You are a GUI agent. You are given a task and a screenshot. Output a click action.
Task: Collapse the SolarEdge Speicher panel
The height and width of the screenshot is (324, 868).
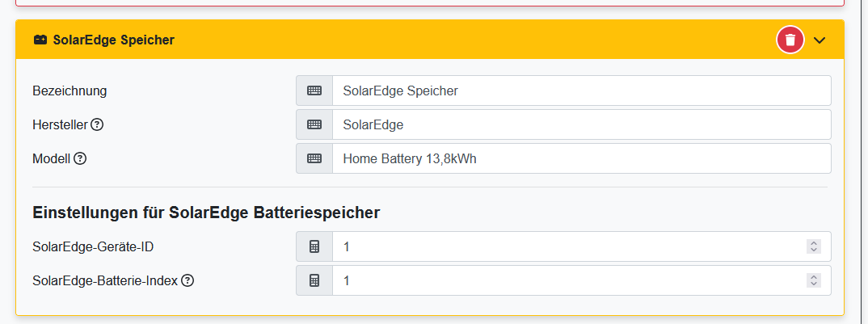(820, 40)
